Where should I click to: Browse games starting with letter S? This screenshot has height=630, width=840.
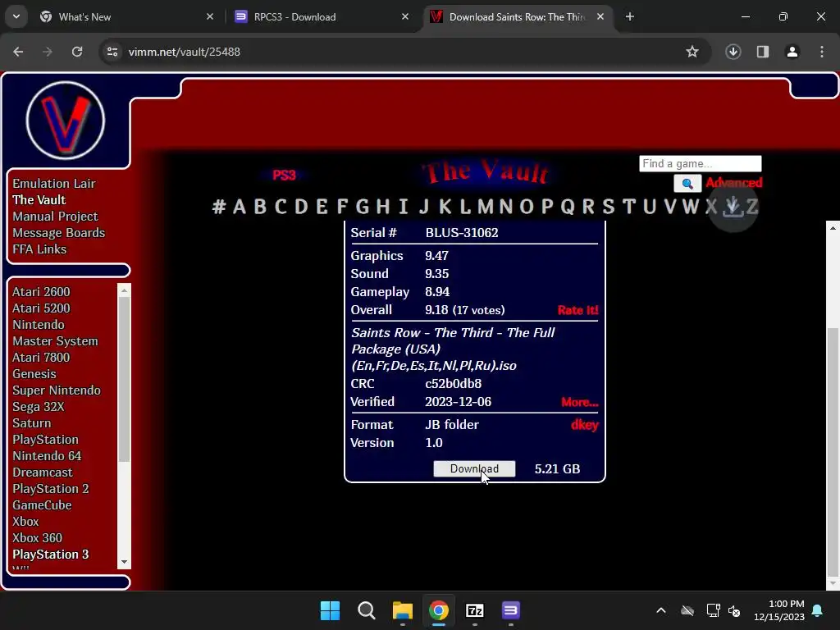tap(608, 206)
